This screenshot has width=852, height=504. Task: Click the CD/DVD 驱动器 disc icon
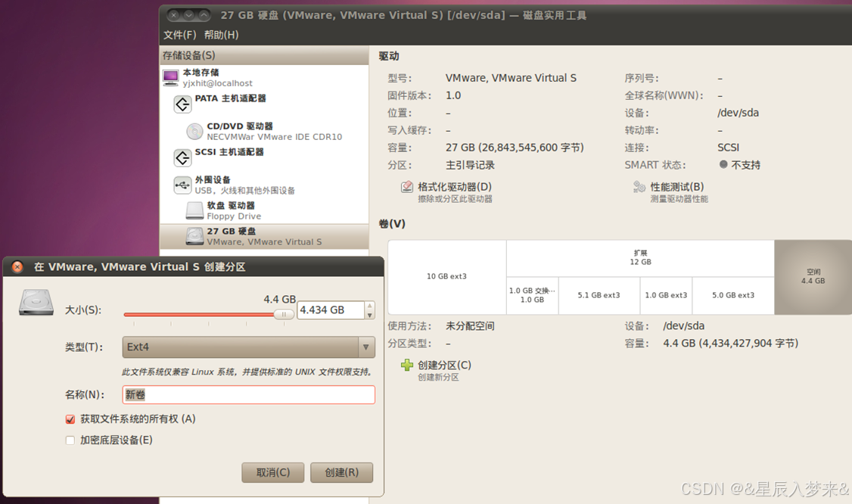194,131
